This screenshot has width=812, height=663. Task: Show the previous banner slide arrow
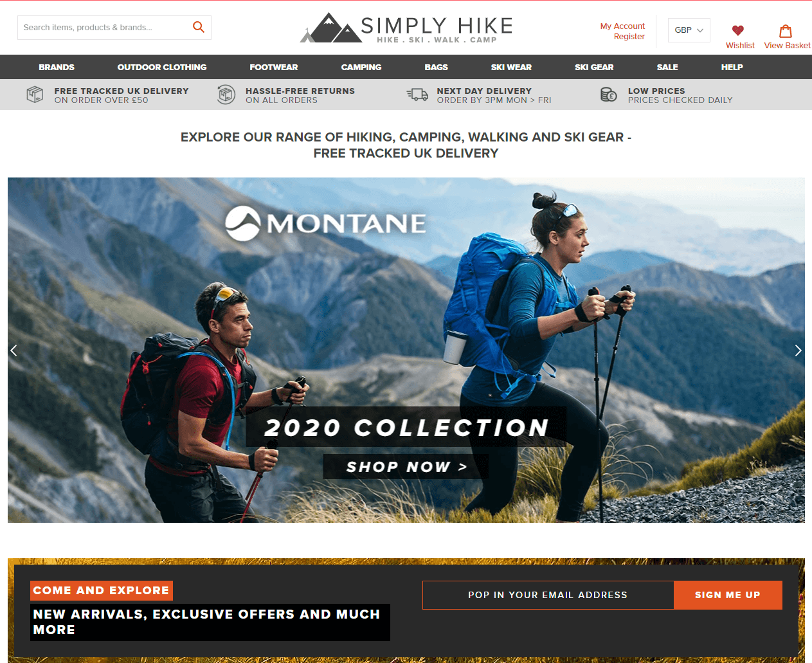(x=14, y=350)
